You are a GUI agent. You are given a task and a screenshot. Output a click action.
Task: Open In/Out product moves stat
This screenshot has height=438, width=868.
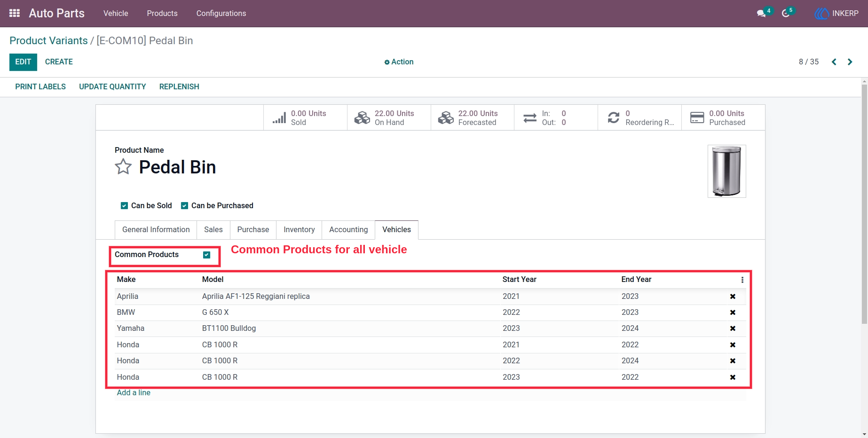[556, 117]
